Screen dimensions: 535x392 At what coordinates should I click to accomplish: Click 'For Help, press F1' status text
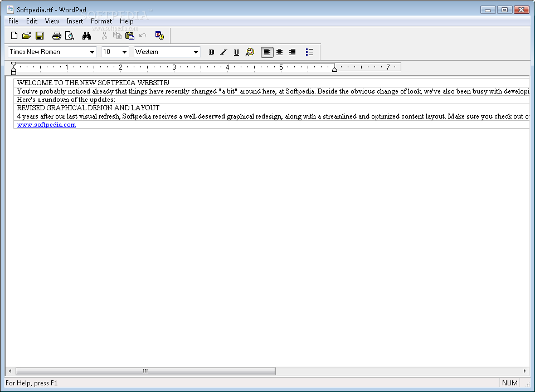(x=32, y=383)
